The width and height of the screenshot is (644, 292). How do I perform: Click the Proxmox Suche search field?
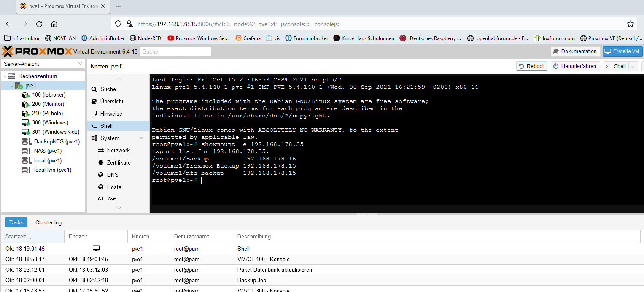[175, 51]
